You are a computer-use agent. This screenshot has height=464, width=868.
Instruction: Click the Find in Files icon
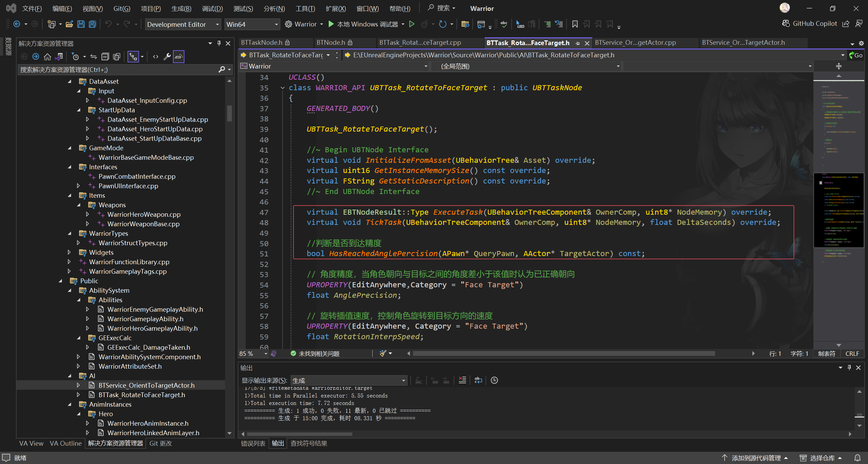[x=465, y=24]
